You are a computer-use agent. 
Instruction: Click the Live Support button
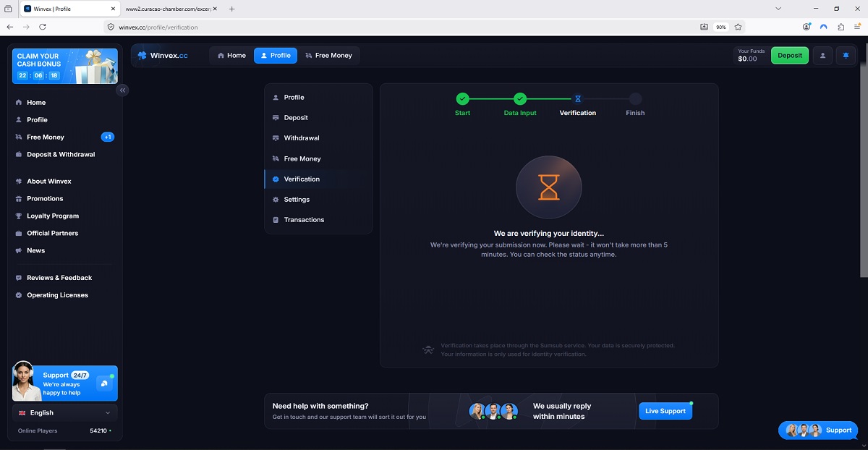(x=665, y=411)
